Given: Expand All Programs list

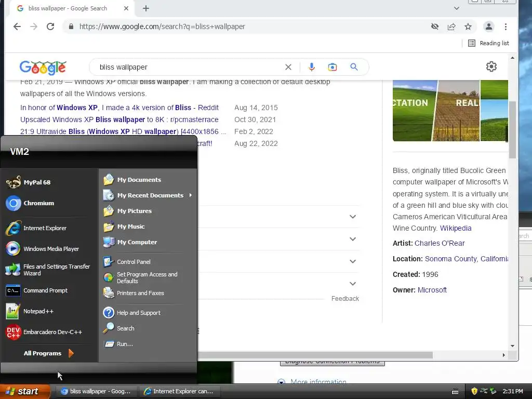Looking at the screenshot, I should [48, 353].
